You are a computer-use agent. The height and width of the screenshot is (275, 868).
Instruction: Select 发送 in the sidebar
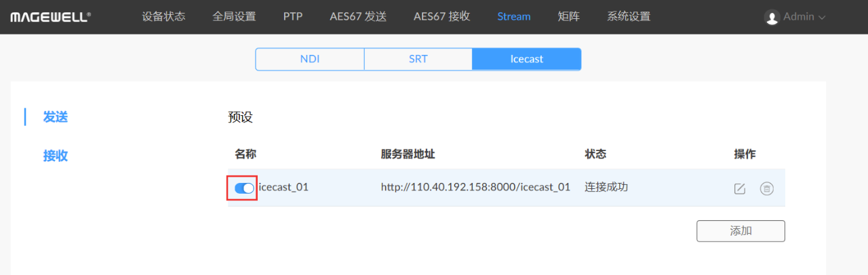pyautogui.click(x=56, y=117)
